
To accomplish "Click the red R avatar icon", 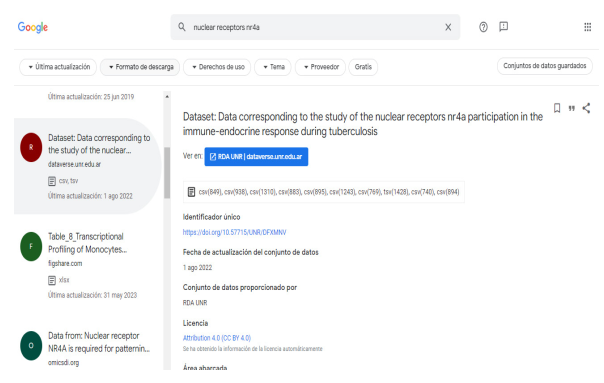I will (31, 147).
